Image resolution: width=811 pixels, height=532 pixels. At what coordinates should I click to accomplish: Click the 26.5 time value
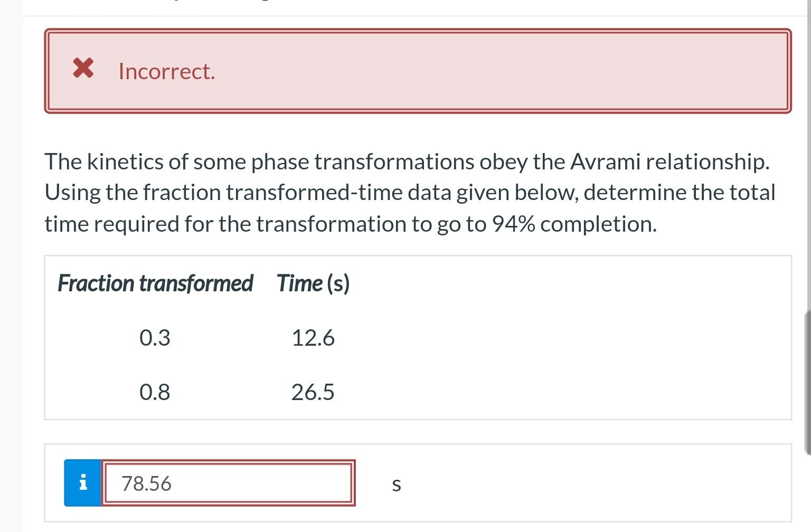tap(313, 392)
